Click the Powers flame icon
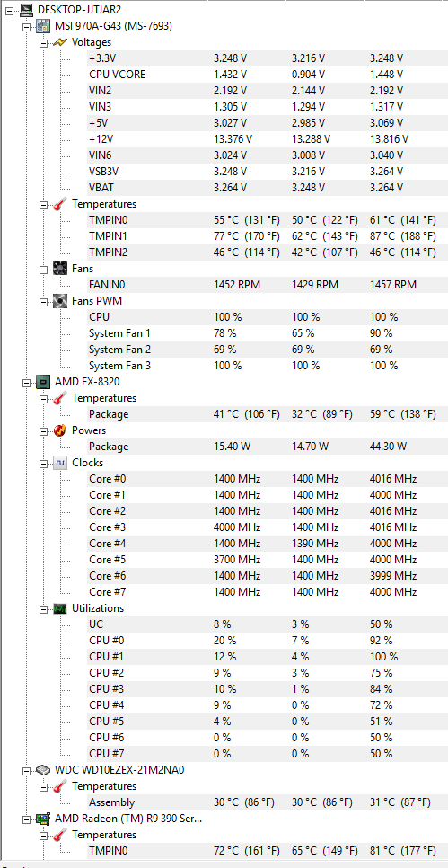The width and height of the screenshot is (448, 868). point(60,430)
